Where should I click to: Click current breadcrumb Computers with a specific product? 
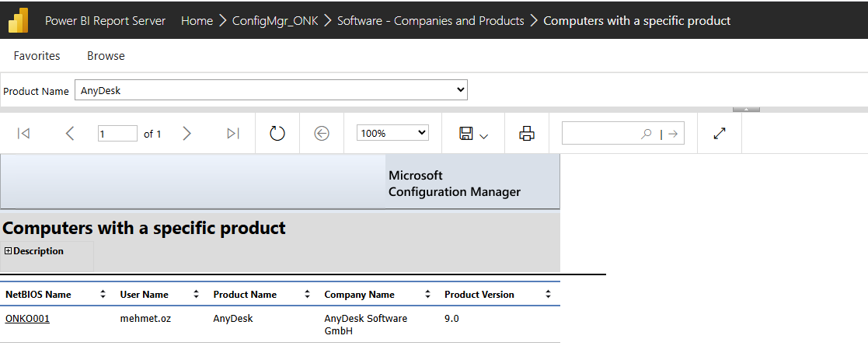click(x=637, y=21)
